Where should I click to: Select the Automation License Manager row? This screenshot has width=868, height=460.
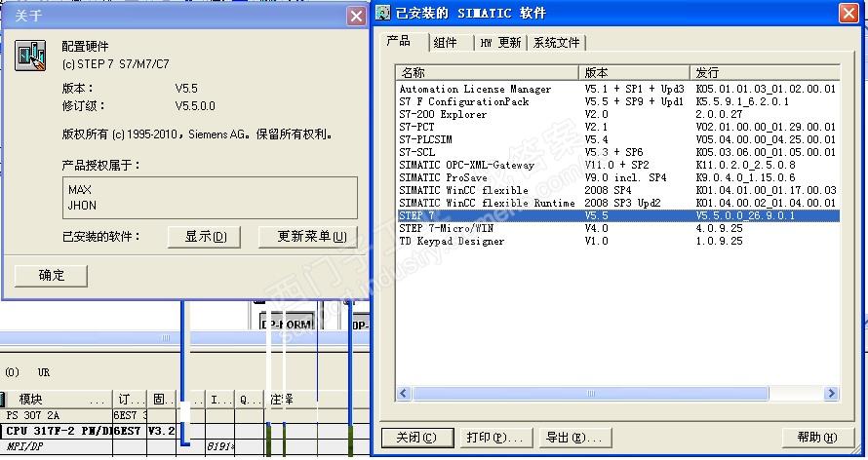[617, 89]
